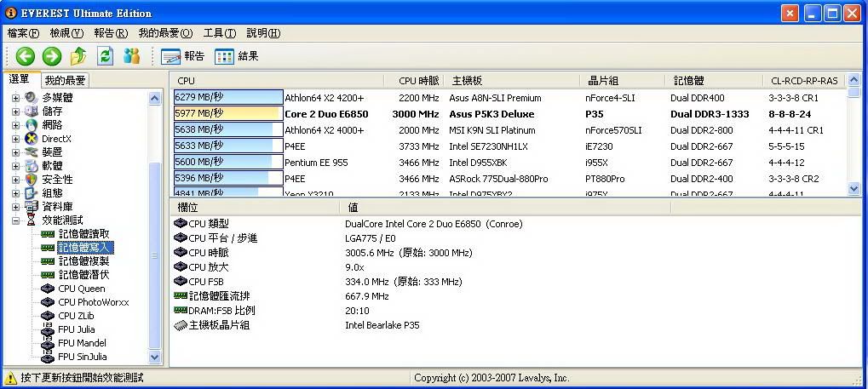
Task: Open the 我的最愛(O) menu
Action: (x=165, y=33)
